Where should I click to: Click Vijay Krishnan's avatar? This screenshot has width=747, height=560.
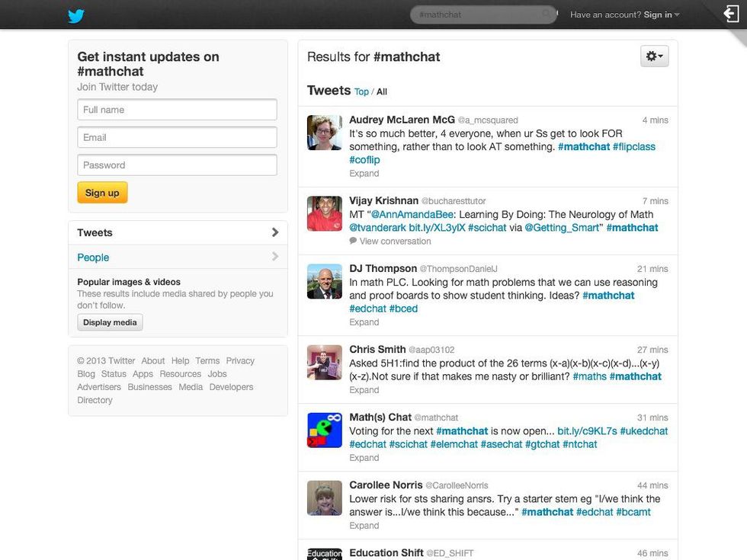(x=324, y=213)
